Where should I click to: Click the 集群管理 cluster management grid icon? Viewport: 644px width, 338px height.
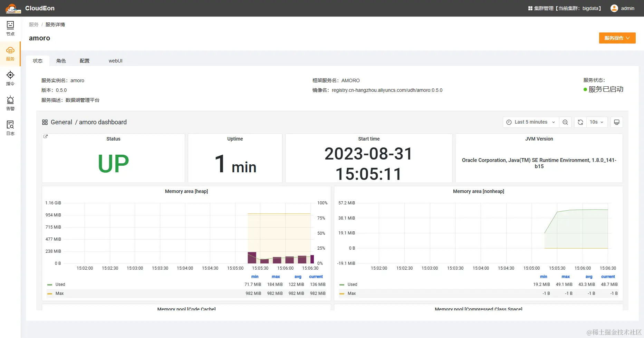(530, 8)
